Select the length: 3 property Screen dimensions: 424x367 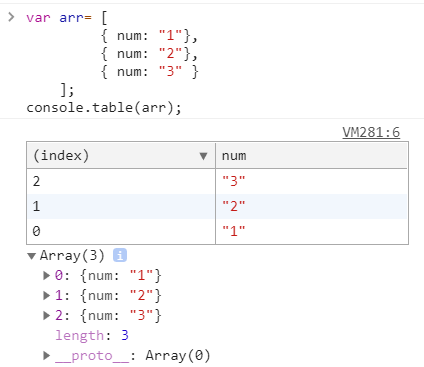click(92, 335)
